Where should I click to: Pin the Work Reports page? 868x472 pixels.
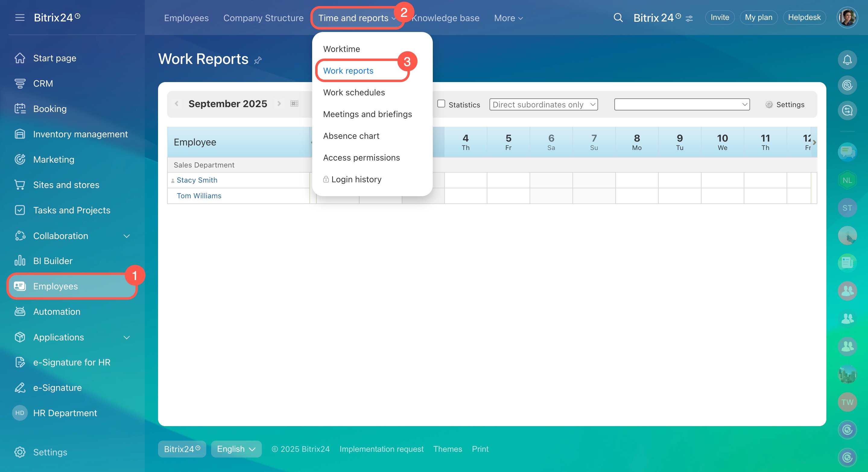tap(258, 60)
